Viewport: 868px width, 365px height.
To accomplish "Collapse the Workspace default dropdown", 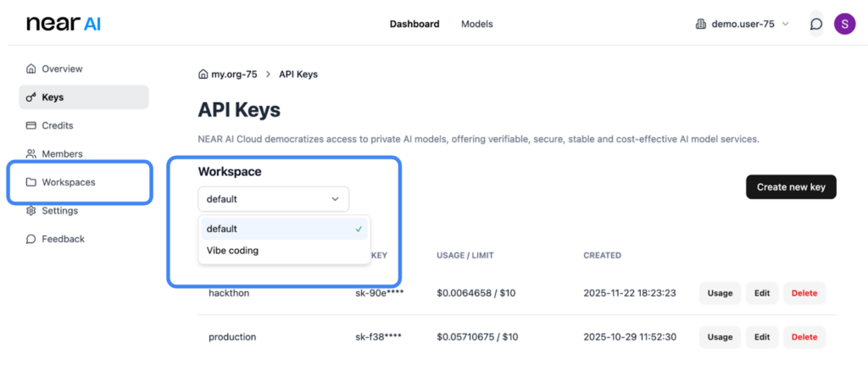I will tap(273, 199).
